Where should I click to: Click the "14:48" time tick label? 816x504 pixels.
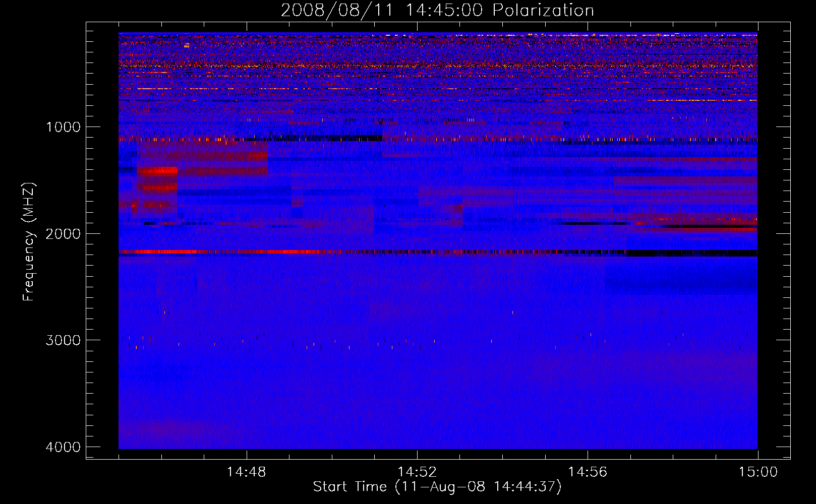point(246,472)
